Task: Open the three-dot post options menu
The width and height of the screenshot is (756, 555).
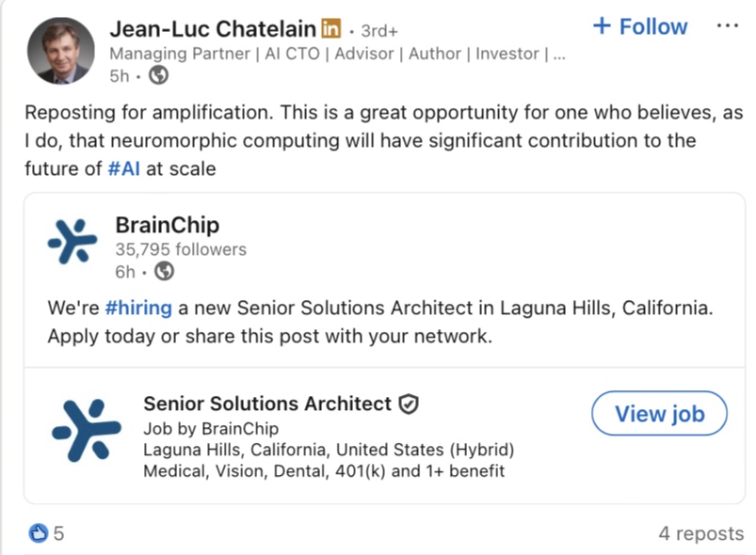Action: (x=727, y=26)
